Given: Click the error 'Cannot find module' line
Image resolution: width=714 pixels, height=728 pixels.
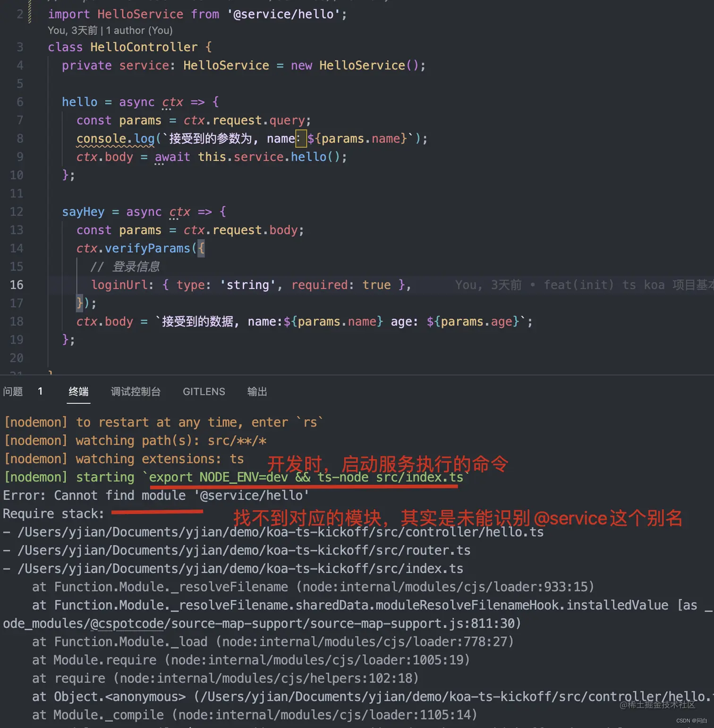Looking at the screenshot, I should (156, 496).
